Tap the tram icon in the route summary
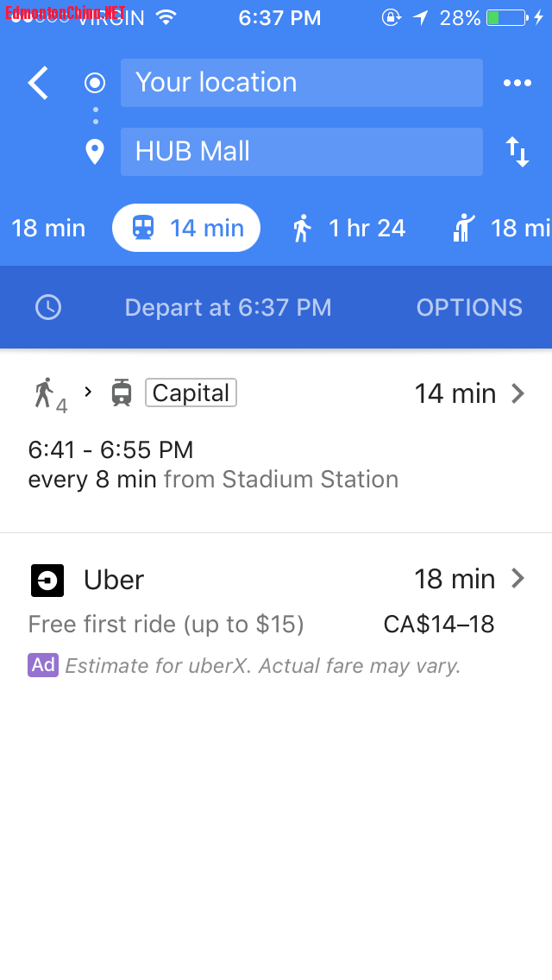The width and height of the screenshot is (552, 980). 122,393
